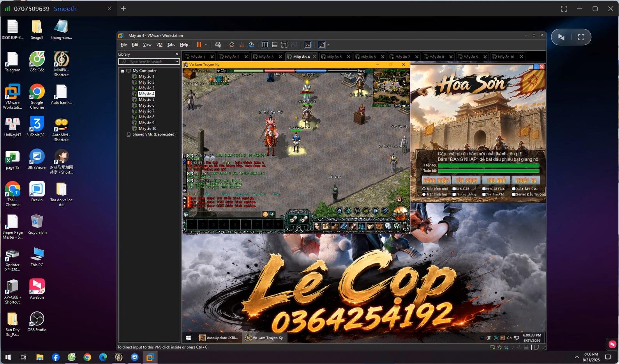Screen dimensions: 619x364
Task: Open Cốc Cốc browser desktop icon
Action: 37,62
